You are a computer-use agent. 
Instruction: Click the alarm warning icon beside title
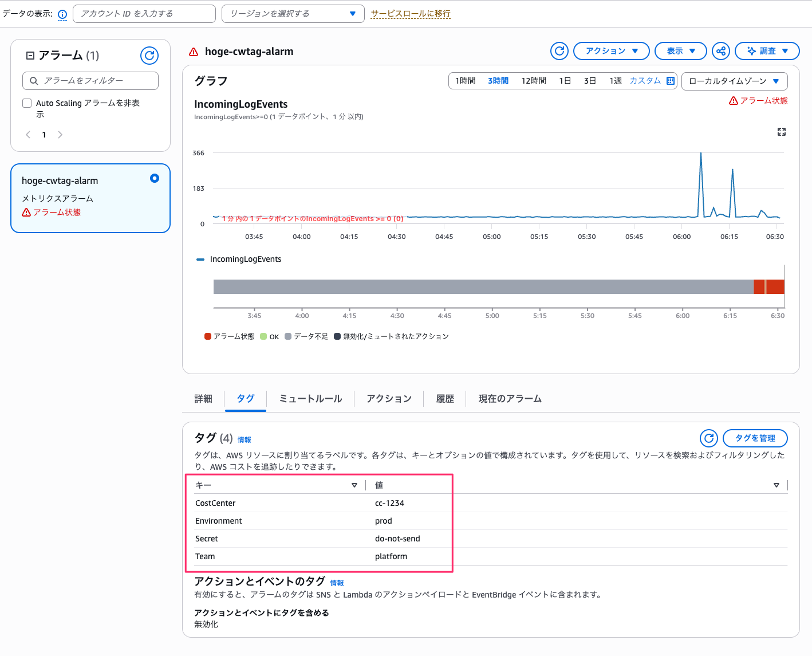194,52
